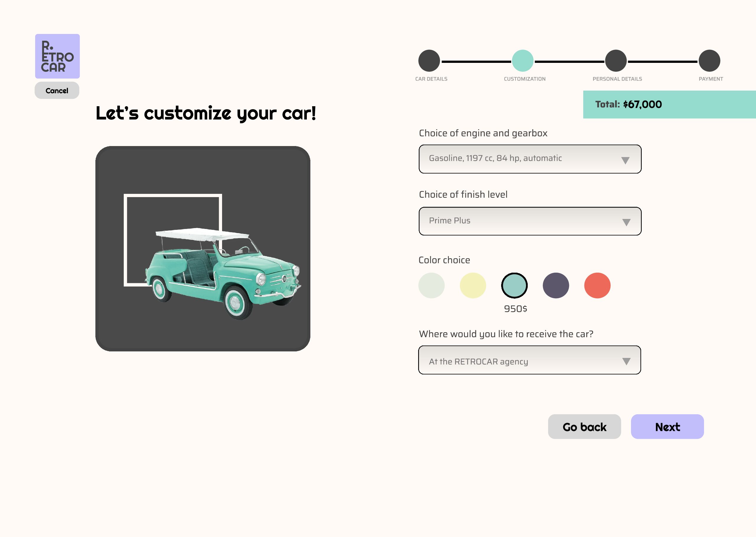Select the yellow color option
Viewport: 756px width, 537px height.
pos(473,285)
